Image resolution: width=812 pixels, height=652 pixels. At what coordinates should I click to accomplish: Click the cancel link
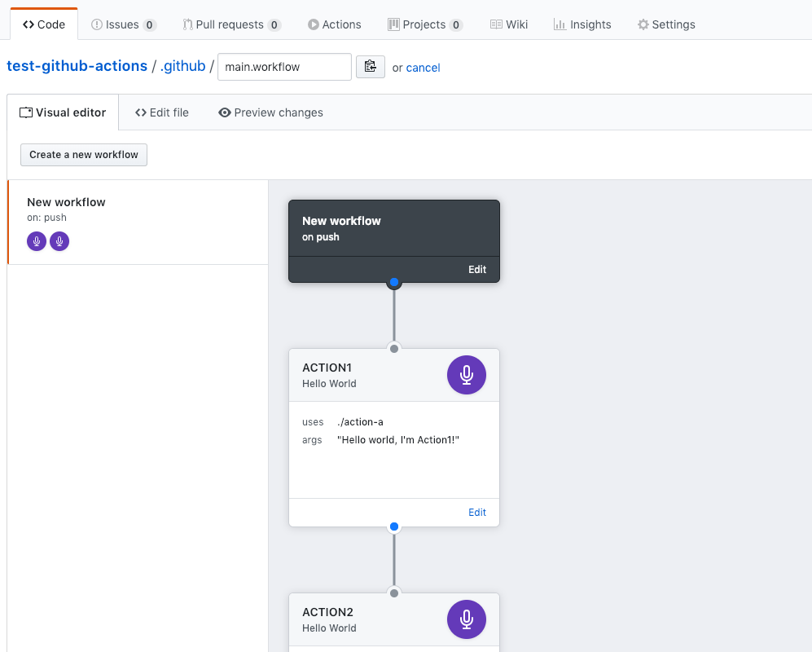coord(423,68)
